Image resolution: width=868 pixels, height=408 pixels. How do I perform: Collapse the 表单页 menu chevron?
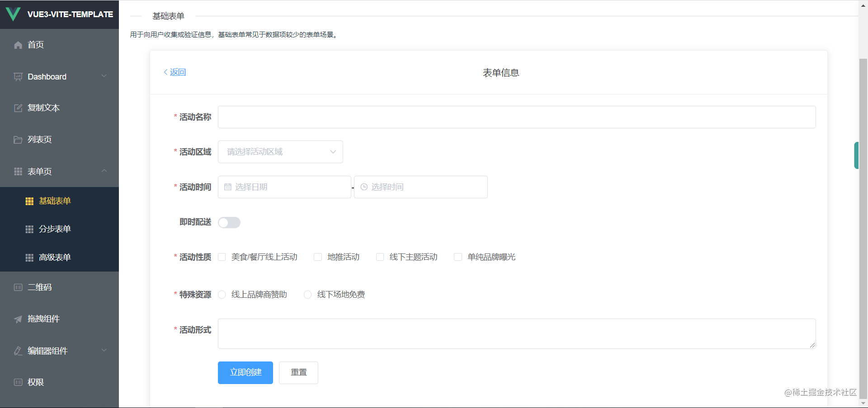tap(104, 171)
